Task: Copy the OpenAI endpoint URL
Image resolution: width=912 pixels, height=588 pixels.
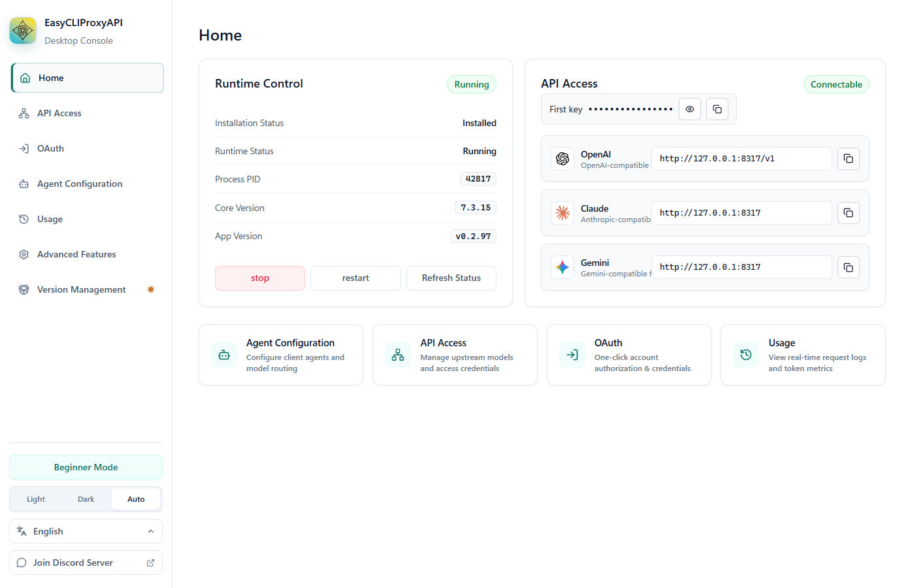Action: tap(849, 158)
